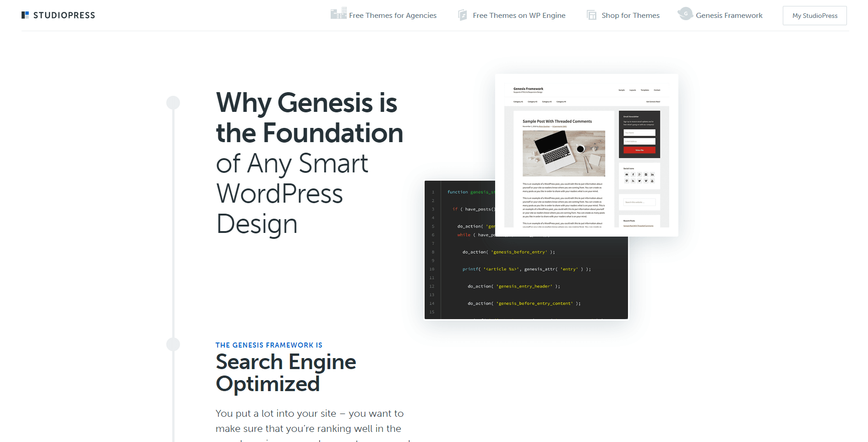Click the Shop for Themes icon
Image resolution: width=868 pixels, height=442 pixels.
[x=592, y=15]
